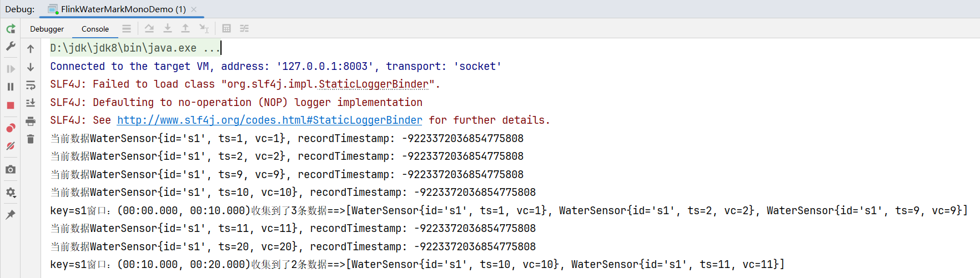980x278 pixels.
Task: Click the Step Over toolbar icon
Action: coord(149,28)
